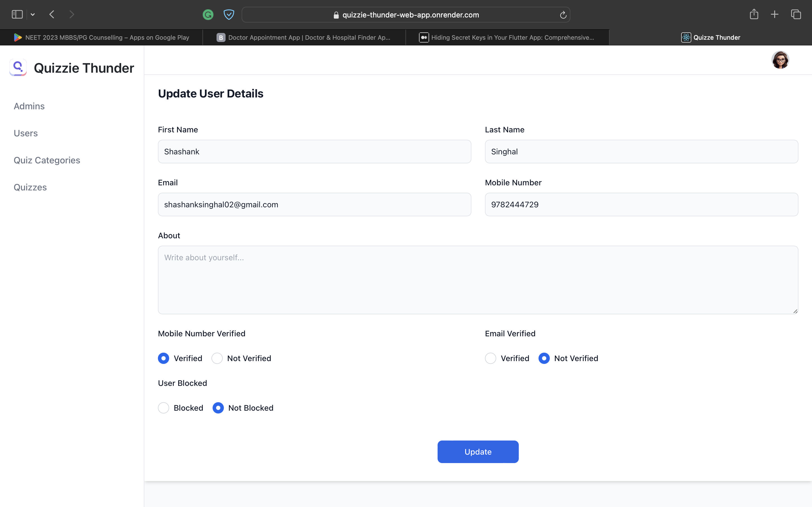Toggle the browser sidebar panel
Image resolution: width=812 pixels, height=507 pixels.
coord(17,14)
